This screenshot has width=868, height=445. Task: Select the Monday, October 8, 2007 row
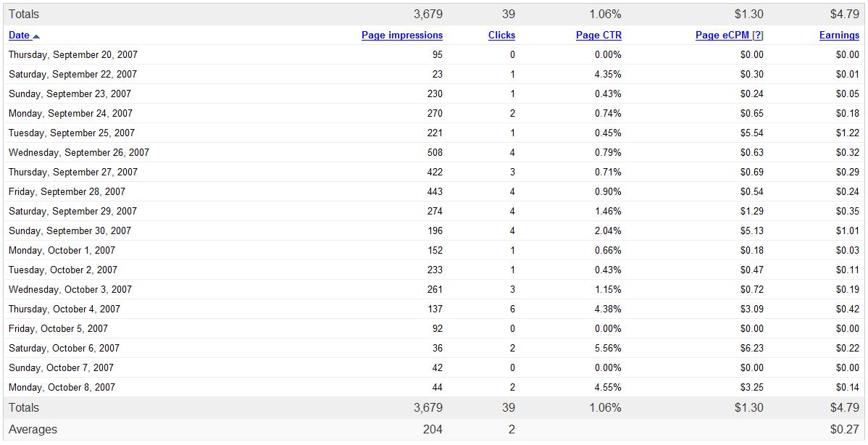(x=434, y=388)
